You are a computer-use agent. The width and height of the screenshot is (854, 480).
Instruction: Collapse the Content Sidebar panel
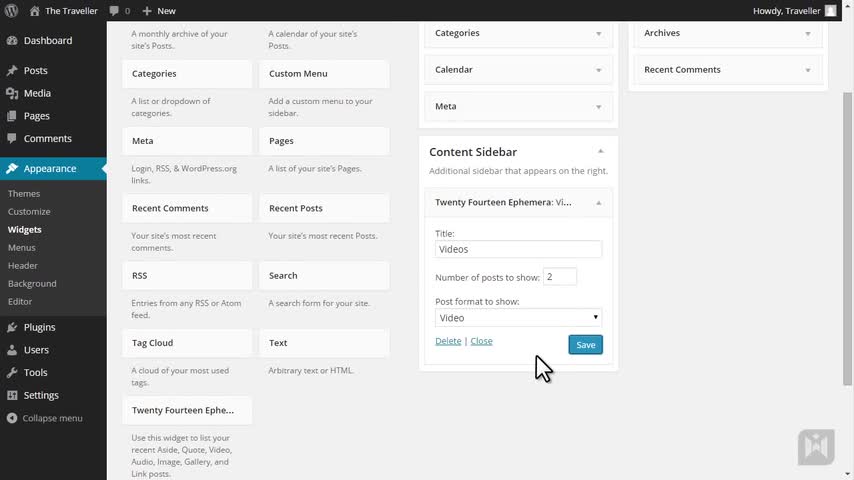coord(600,151)
